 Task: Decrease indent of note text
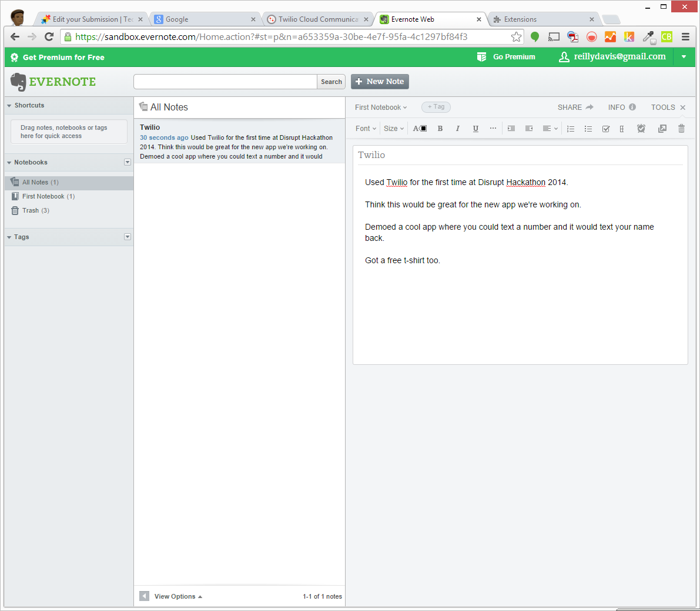pyautogui.click(x=529, y=129)
